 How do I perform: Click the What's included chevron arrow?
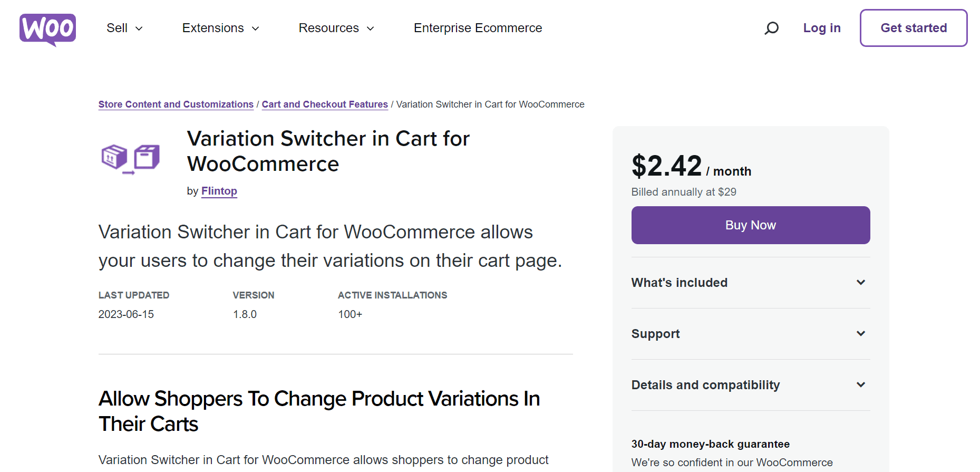point(860,283)
